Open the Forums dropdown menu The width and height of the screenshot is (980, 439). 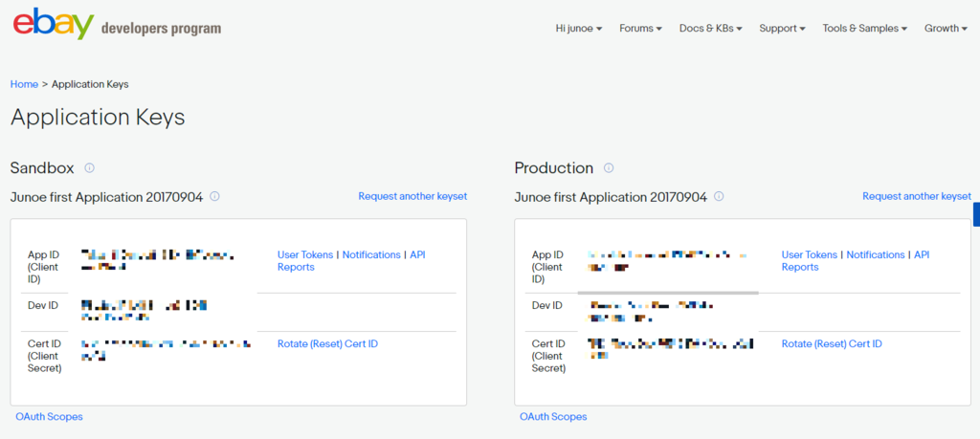(640, 28)
